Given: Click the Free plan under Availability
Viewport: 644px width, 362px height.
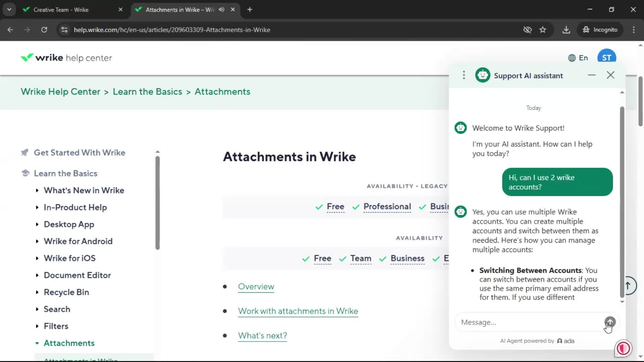Looking at the screenshot, I should [322, 259].
